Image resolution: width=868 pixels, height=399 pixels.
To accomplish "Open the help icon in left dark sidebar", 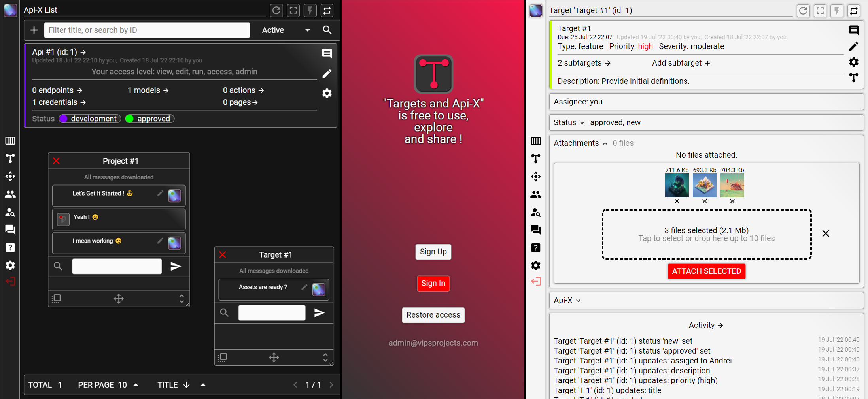I will click(x=10, y=248).
